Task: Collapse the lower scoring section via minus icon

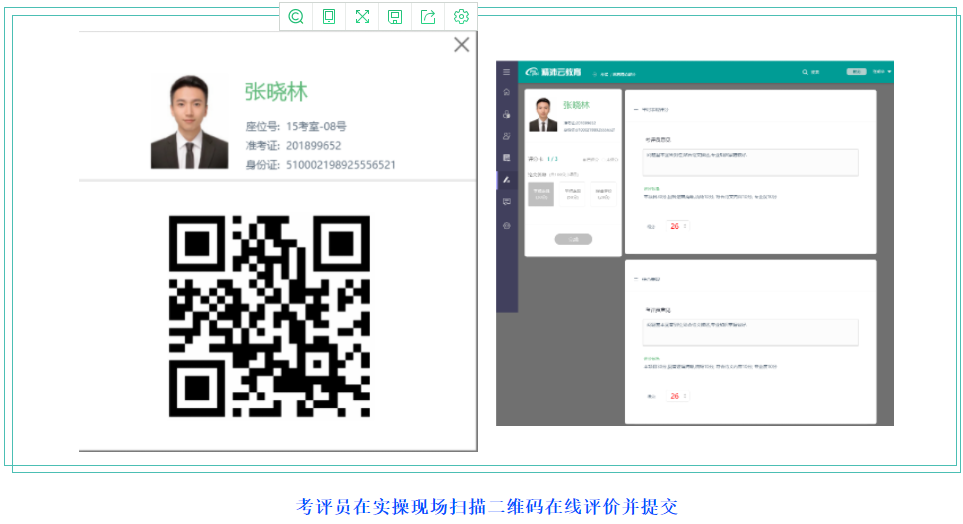Action: click(x=636, y=279)
